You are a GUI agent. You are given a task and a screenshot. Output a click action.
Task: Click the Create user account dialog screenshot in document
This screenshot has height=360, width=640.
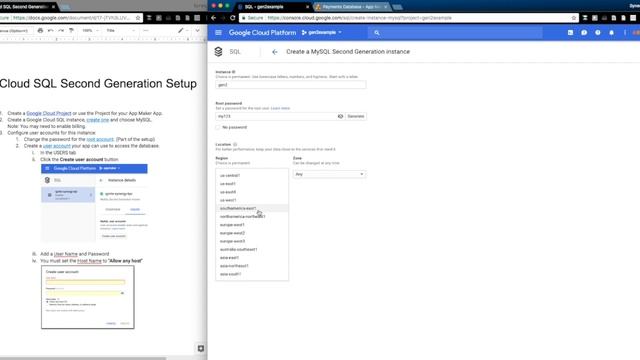88,297
